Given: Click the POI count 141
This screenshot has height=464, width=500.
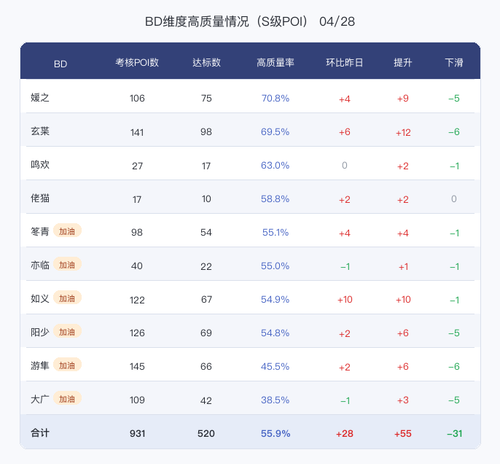Looking at the screenshot, I should [137, 132].
